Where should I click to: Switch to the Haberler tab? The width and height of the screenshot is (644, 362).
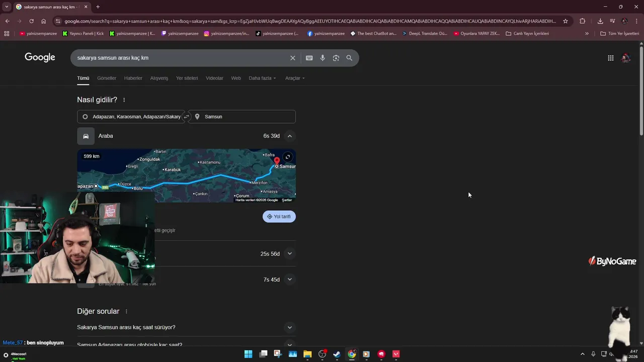tap(133, 78)
